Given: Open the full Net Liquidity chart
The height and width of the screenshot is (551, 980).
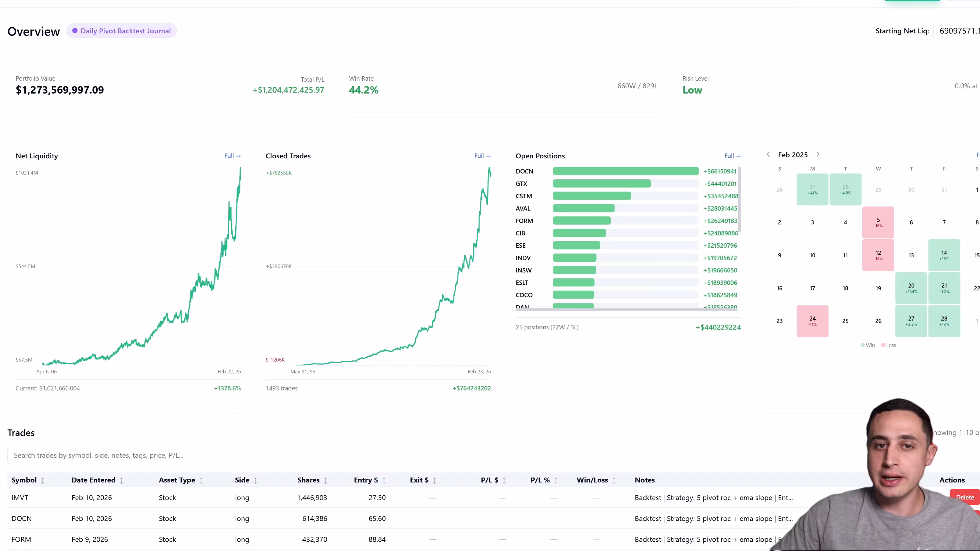Looking at the screenshot, I should pos(232,156).
